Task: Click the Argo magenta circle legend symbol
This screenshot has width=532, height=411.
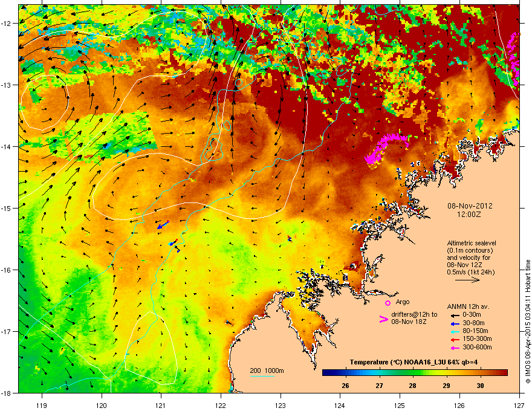Action: coord(388,303)
